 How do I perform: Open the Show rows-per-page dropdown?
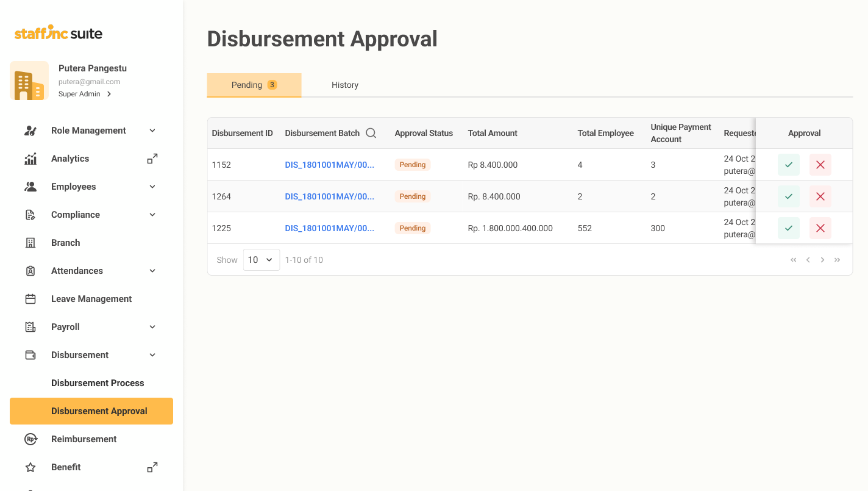pos(261,260)
